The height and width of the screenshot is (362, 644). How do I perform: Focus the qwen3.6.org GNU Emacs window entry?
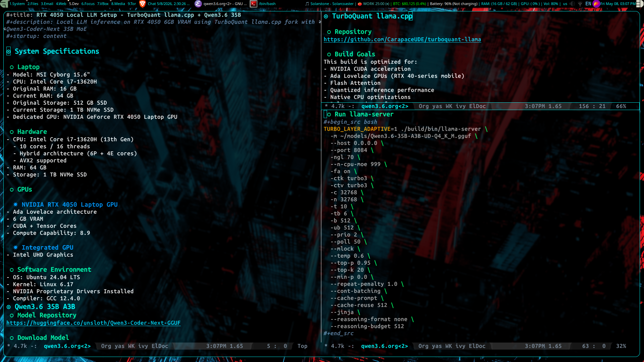pyautogui.click(x=225, y=4)
